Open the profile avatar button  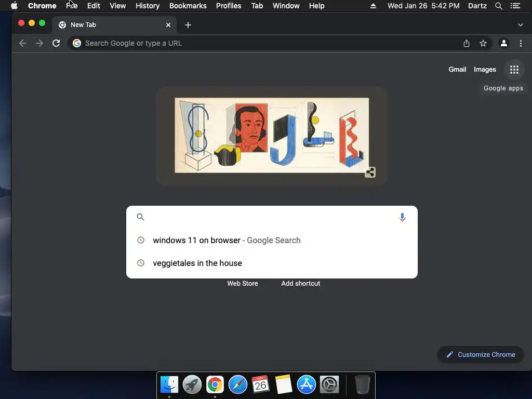pyautogui.click(x=504, y=43)
